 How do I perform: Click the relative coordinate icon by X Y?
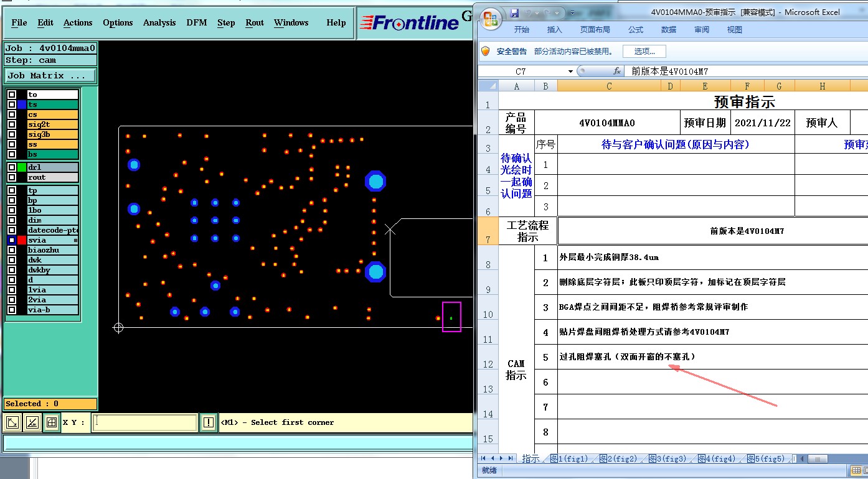[x=32, y=423]
